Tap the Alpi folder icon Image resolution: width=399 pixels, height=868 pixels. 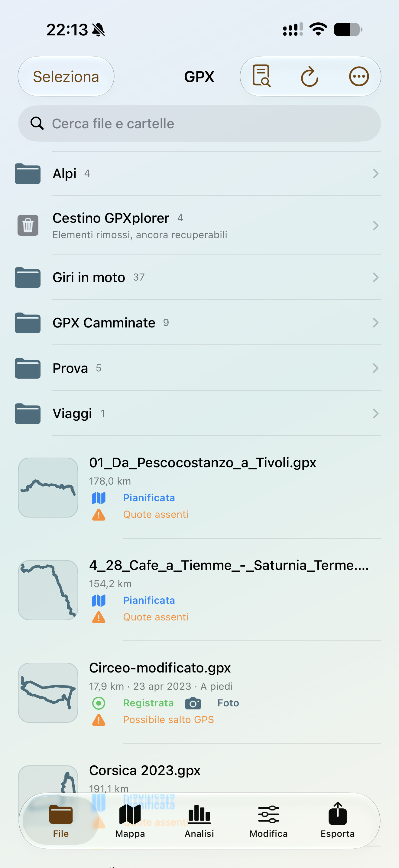28,173
